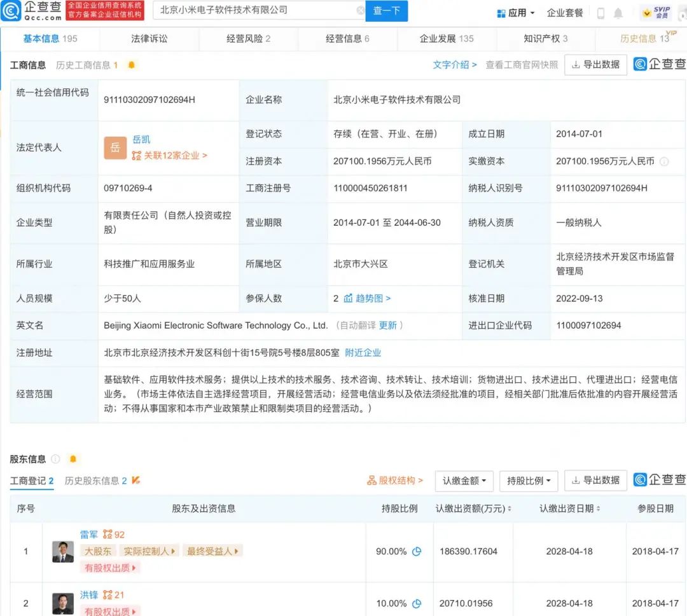Click the SVIP 会员 crown badge

click(x=656, y=13)
